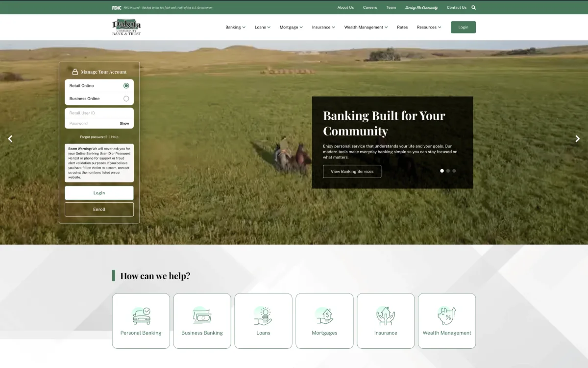Click the Wealth Management piggy icon
Viewport: 588px width, 368px height.
(x=447, y=316)
